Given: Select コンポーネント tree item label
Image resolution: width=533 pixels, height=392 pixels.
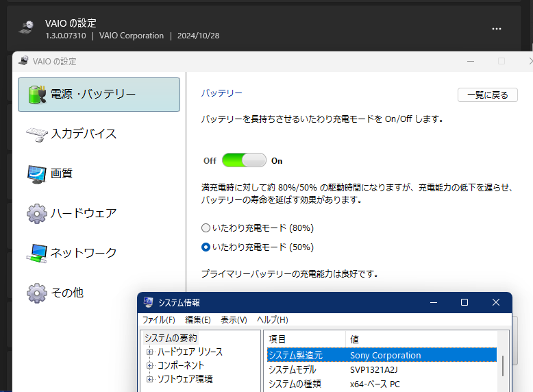Looking at the screenshot, I should click(181, 365).
